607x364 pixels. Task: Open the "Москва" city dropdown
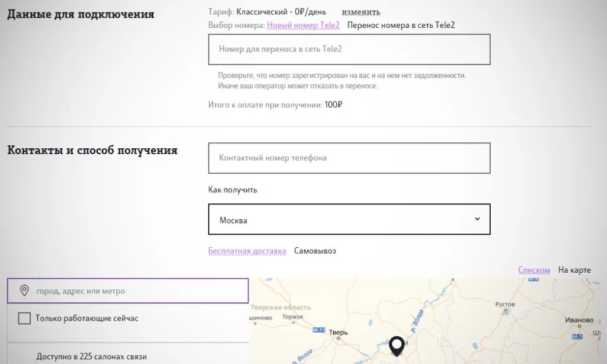[x=349, y=219]
